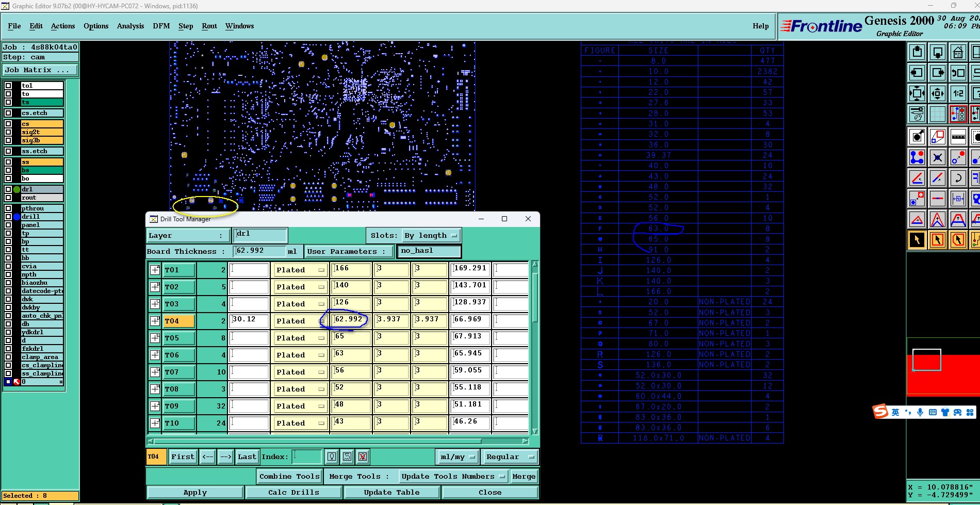Image resolution: width=980 pixels, height=505 pixels.
Task: Open the Plated type dropdown for T04
Action: pos(300,321)
